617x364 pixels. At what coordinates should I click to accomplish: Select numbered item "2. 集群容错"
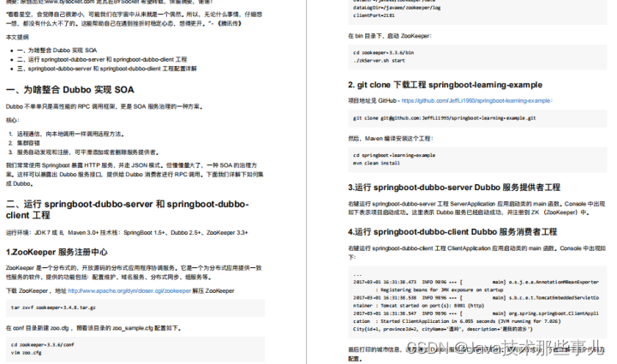[x=24, y=143]
